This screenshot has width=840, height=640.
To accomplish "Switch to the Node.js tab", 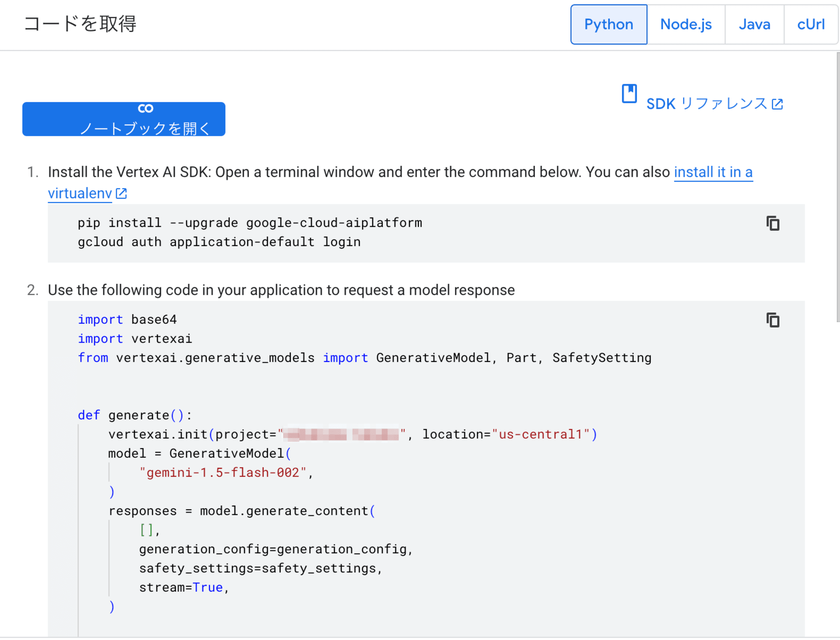I will point(686,24).
